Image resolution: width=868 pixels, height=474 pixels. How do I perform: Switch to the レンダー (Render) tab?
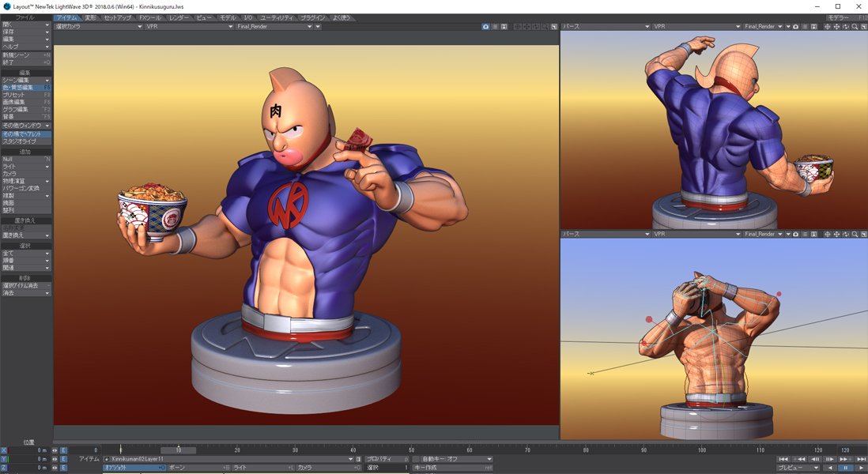tap(179, 17)
